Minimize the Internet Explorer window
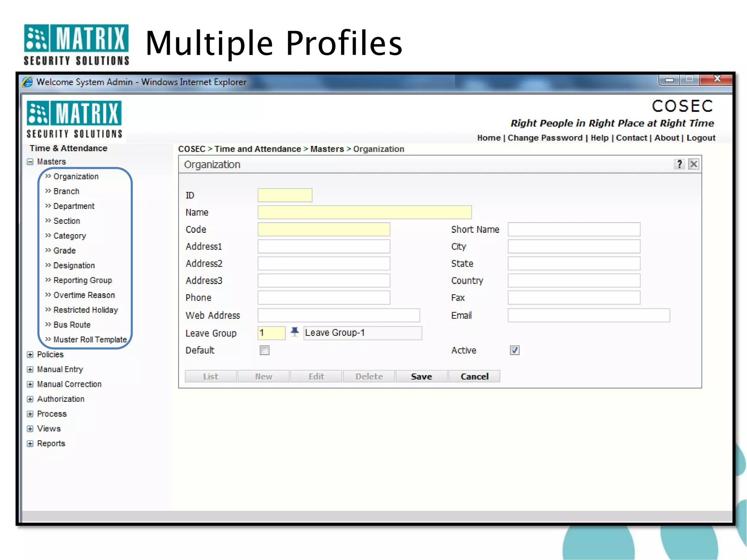This screenshot has height=560, width=747. [x=669, y=80]
